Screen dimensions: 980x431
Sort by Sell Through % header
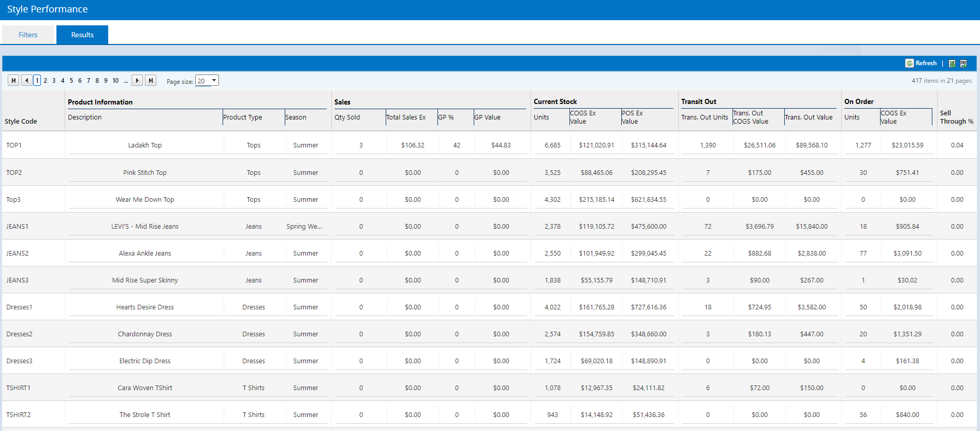957,117
